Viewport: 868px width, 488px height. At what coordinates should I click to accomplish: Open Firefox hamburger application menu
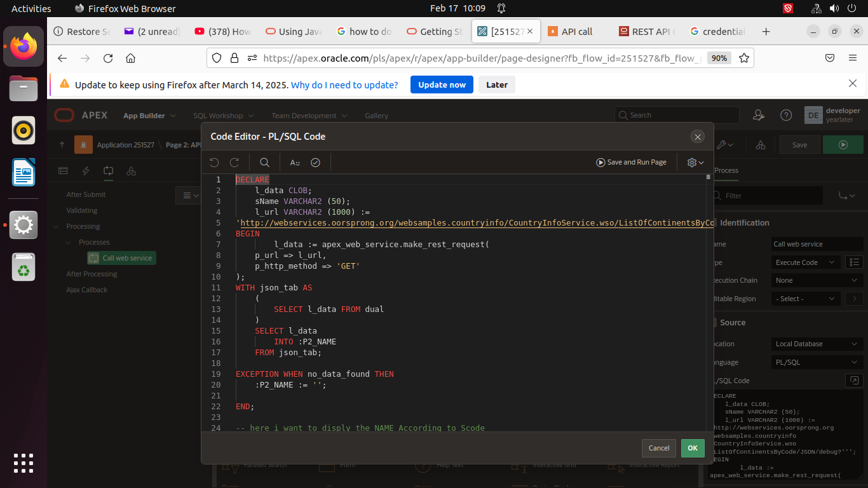pos(853,58)
